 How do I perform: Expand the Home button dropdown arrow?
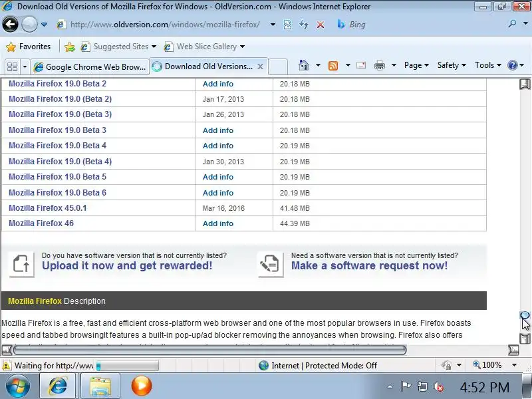(x=318, y=65)
